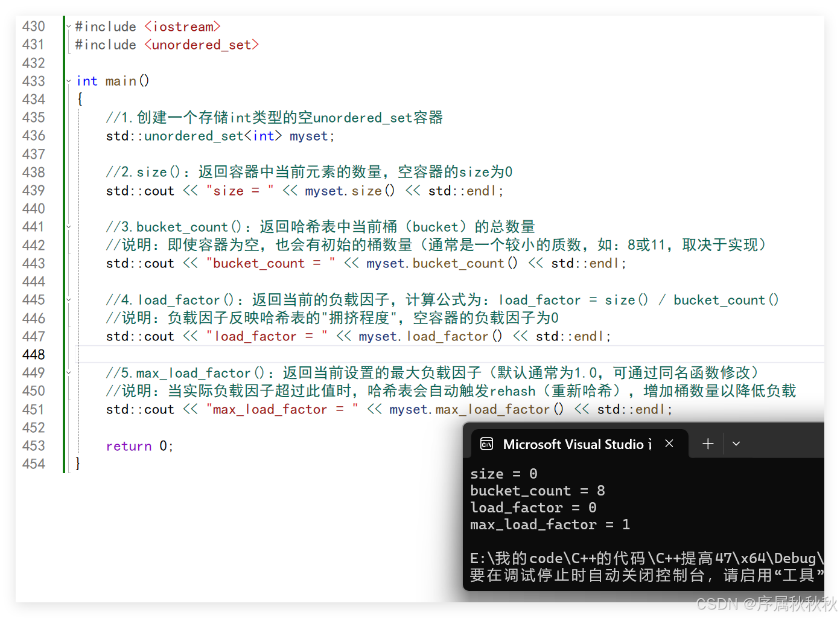Screen dimensions: 840x618
Task: Collapse the comment block at line 449
Action: [68, 373]
